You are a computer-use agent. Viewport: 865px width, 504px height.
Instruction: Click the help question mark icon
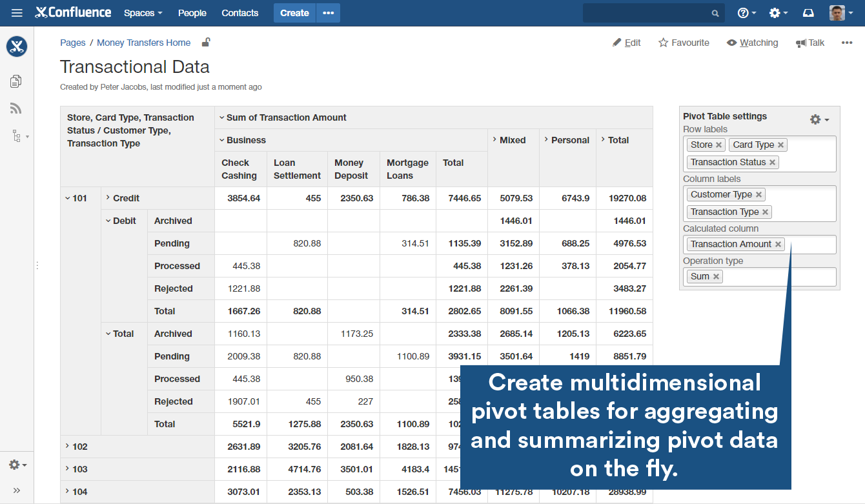(x=744, y=12)
